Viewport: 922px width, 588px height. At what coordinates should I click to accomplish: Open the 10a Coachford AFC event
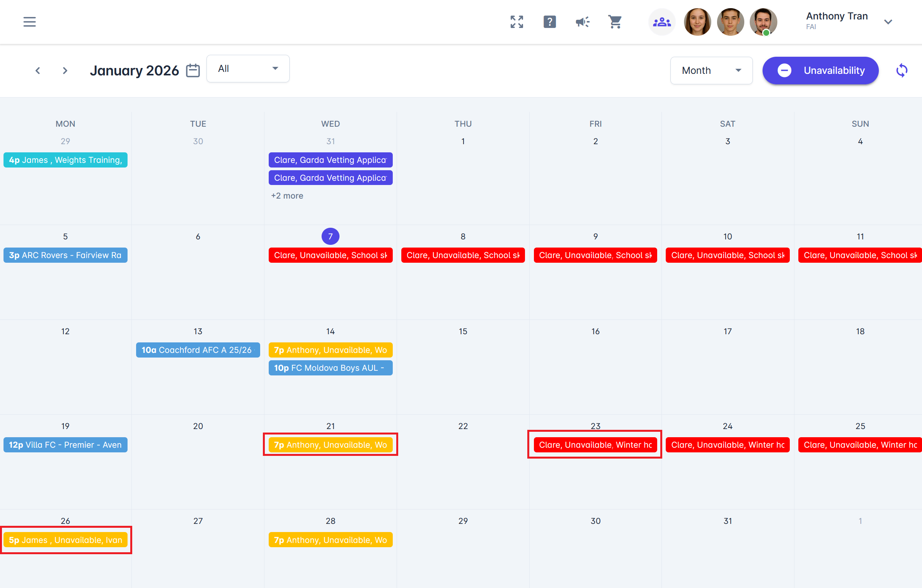(198, 350)
